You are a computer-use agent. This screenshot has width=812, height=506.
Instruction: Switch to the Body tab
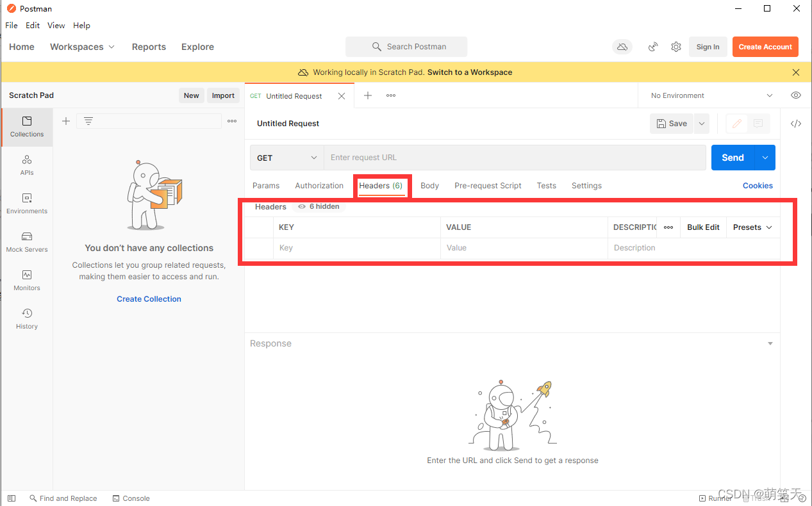pos(429,186)
